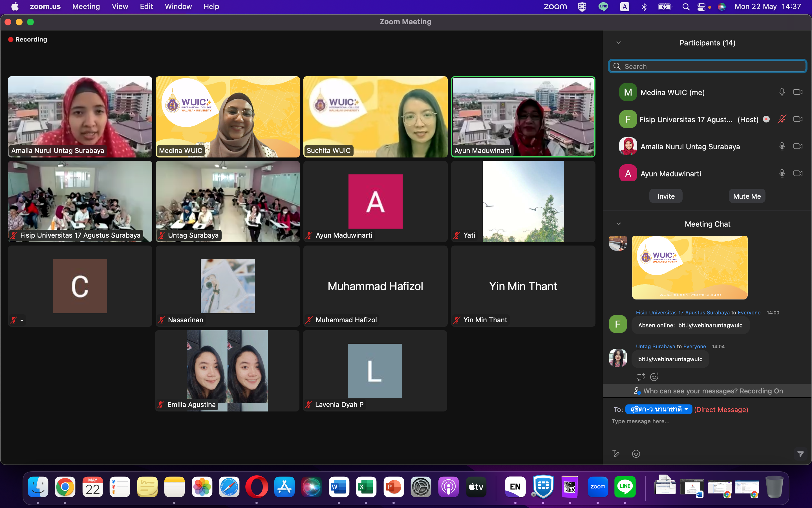This screenshot has height=508, width=812.
Task: Collapse the Participants panel chevron
Action: point(619,43)
